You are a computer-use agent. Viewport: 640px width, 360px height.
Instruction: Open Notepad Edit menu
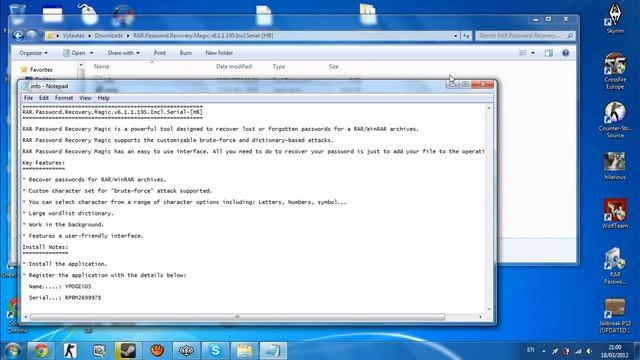[x=44, y=98]
